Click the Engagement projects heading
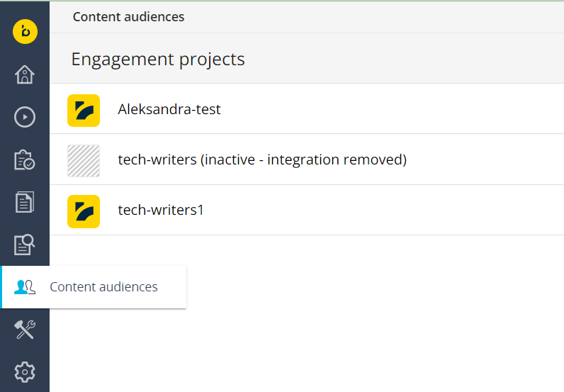 coord(158,60)
